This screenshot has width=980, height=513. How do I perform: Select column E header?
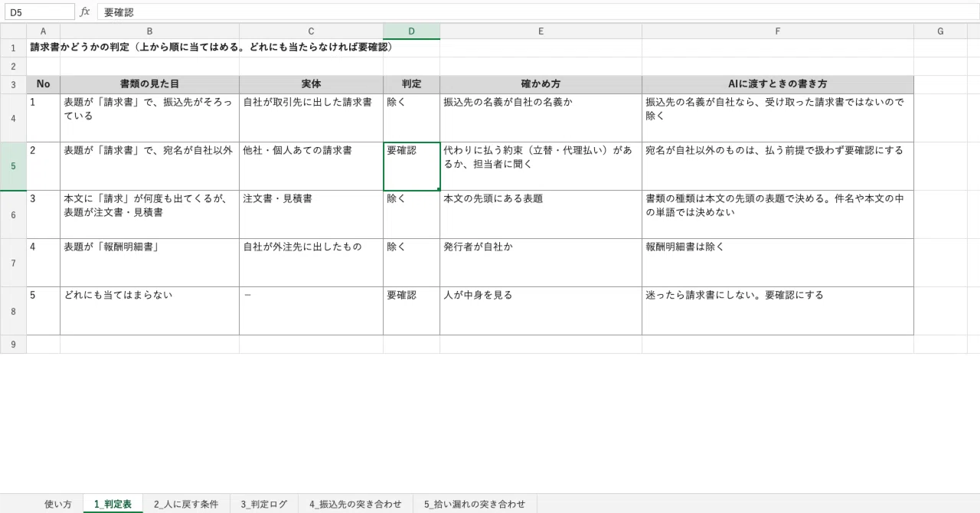click(541, 31)
